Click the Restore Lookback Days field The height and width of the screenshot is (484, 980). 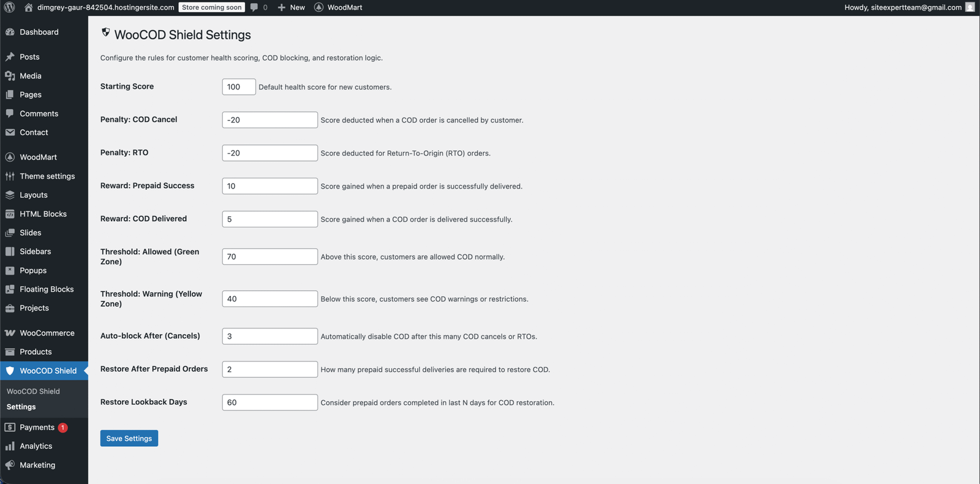pyautogui.click(x=269, y=403)
